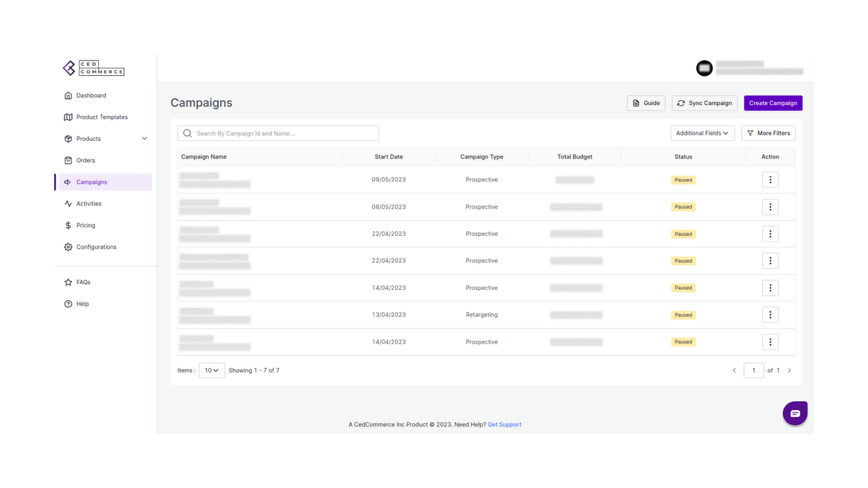Open the chat support widget
Image resolution: width=868 pixels, height=488 pixels.
[795, 413]
